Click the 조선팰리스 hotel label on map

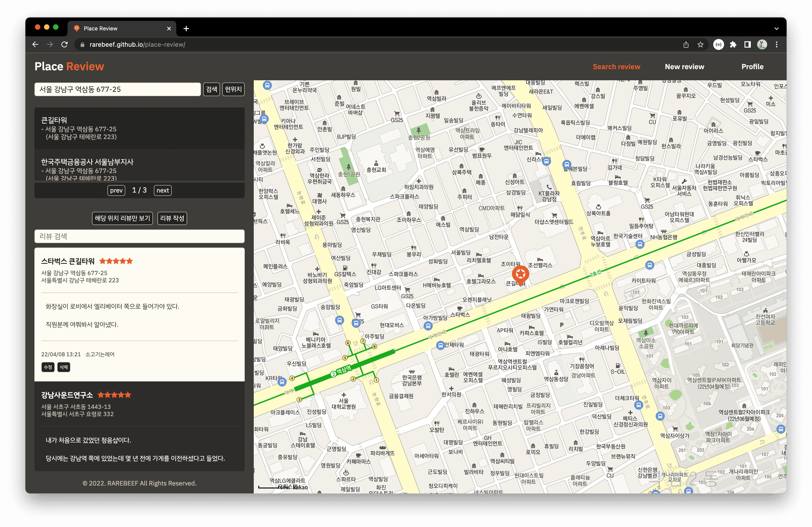(x=540, y=265)
